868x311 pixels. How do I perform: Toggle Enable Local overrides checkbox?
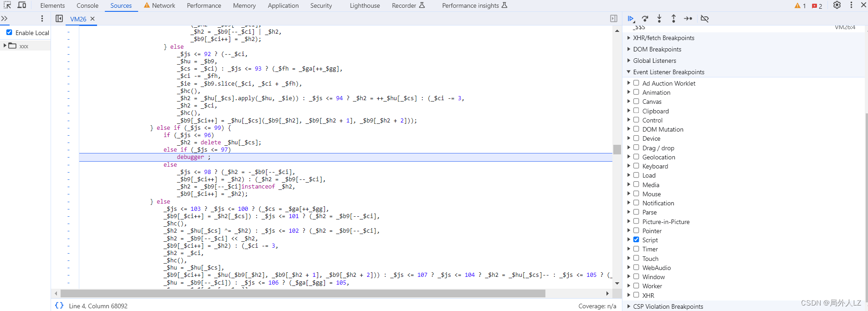(9, 32)
